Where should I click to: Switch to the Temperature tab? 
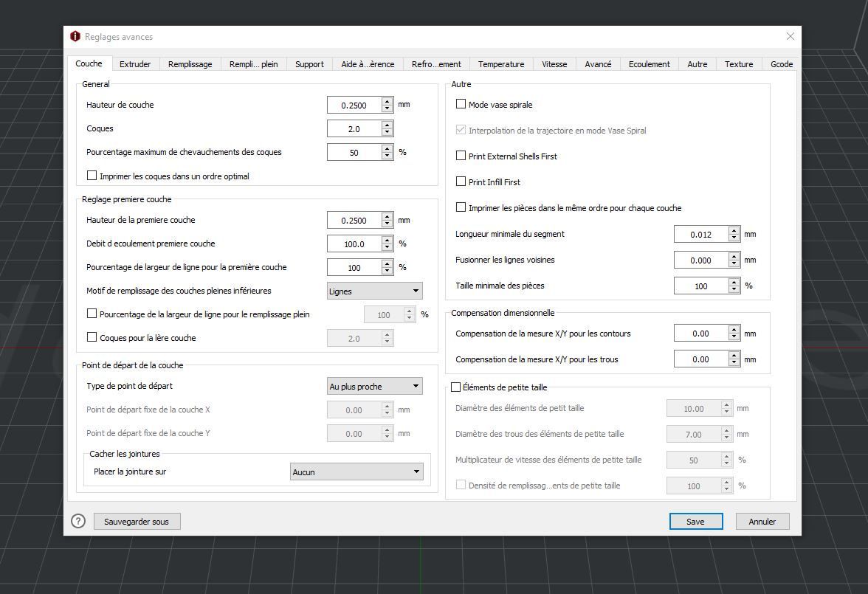click(501, 64)
